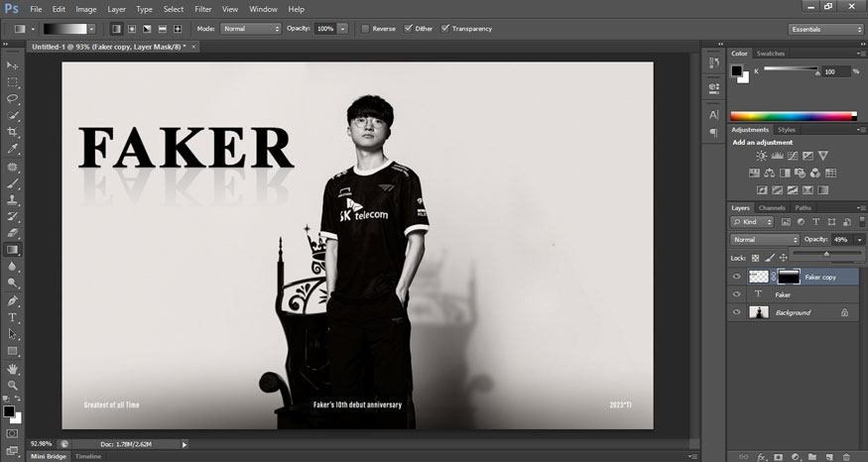Screen dimensions: 868x462
Task: Switch to the Styles tab
Action: (786, 130)
